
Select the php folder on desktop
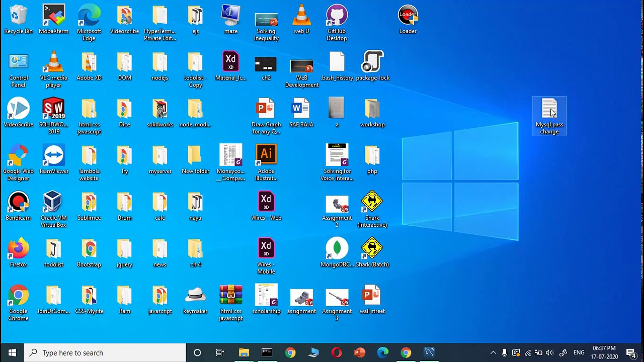pyautogui.click(x=372, y=160)
